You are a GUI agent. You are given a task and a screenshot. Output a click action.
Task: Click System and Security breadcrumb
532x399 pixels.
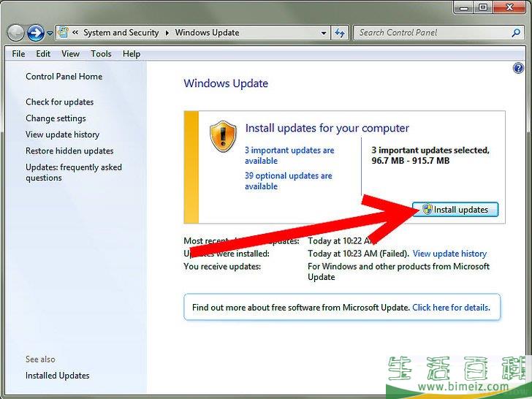121,33
